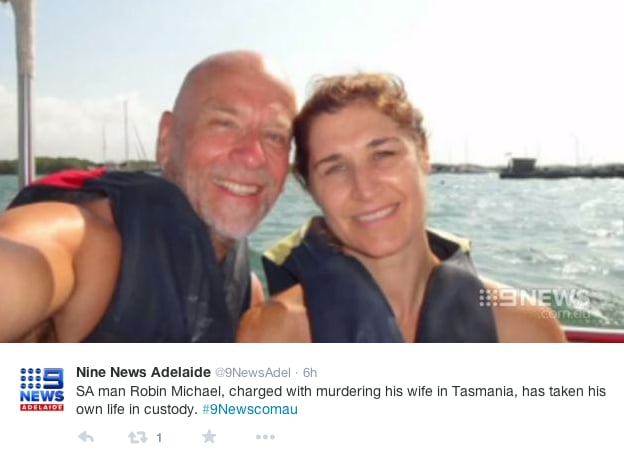Screen dimensions: 624x463
Task: Click the 9NEWS watermark on the photo
Action: [534, 298]
